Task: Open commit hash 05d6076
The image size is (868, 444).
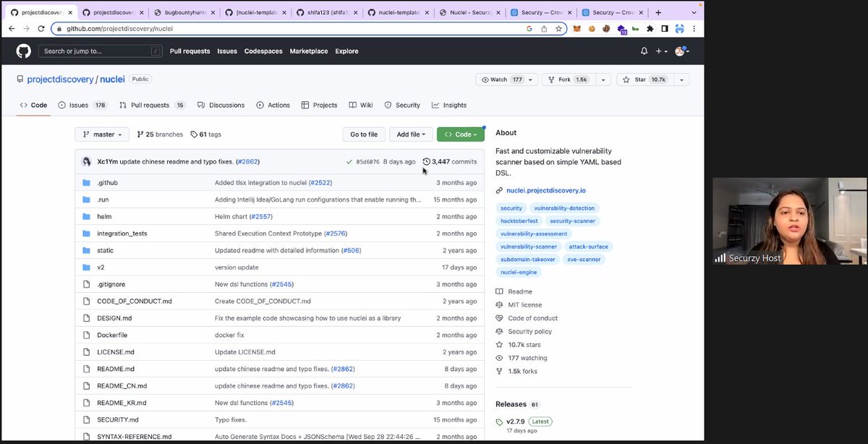Action: pyautogui.click(x=369, y=162)
